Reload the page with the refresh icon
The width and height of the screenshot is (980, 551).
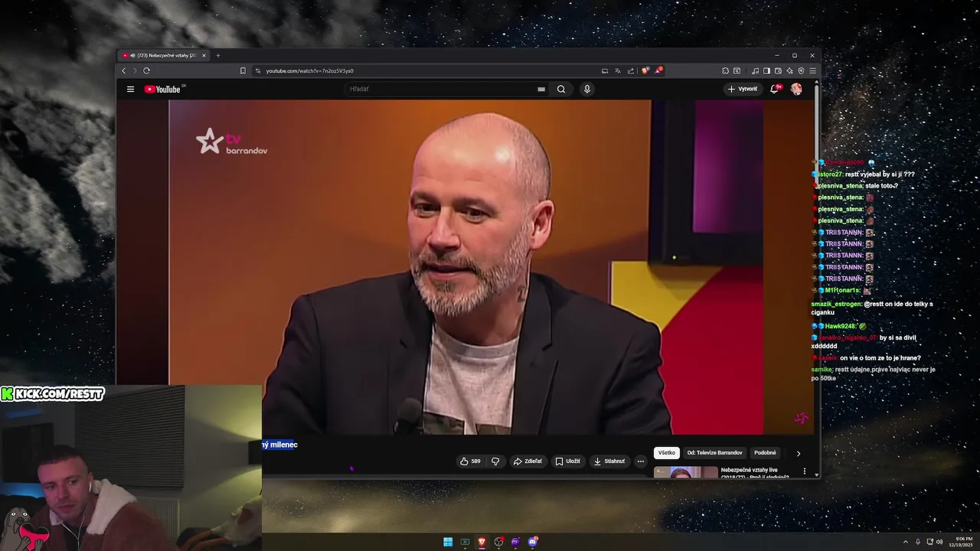pos(146,70)
